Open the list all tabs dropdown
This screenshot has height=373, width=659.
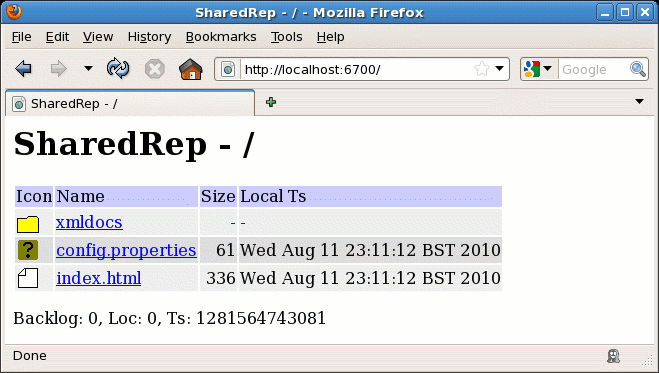point(640,101)
